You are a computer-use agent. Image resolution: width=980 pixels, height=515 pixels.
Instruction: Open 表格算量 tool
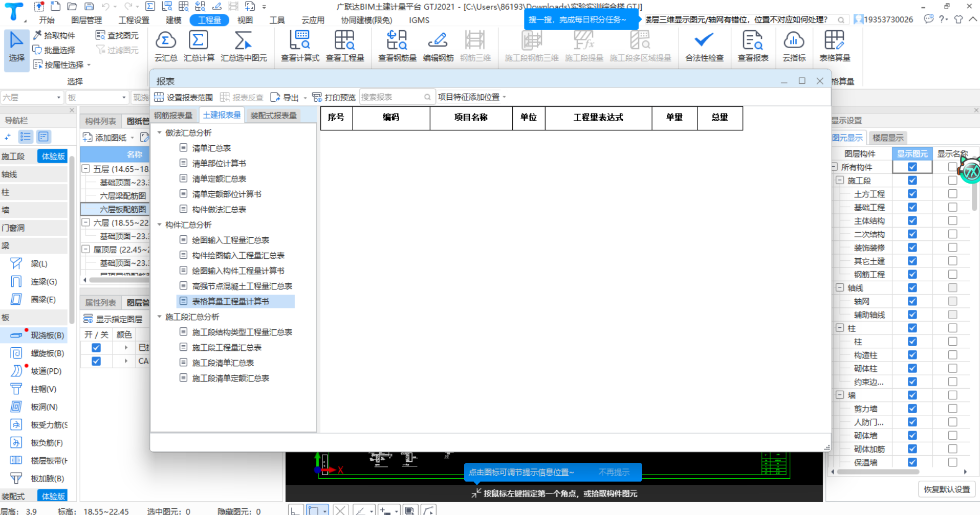835,46
